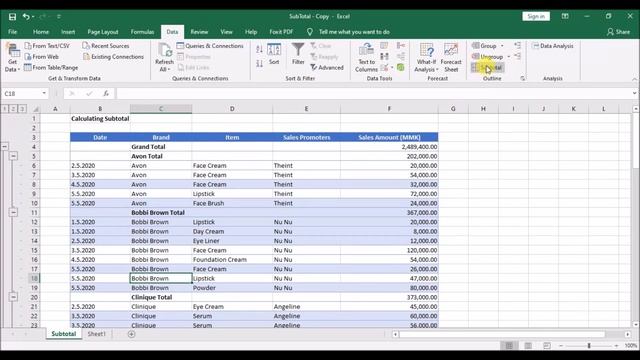
Task: Click in the formula bar
Action: (x=373, y=93)
